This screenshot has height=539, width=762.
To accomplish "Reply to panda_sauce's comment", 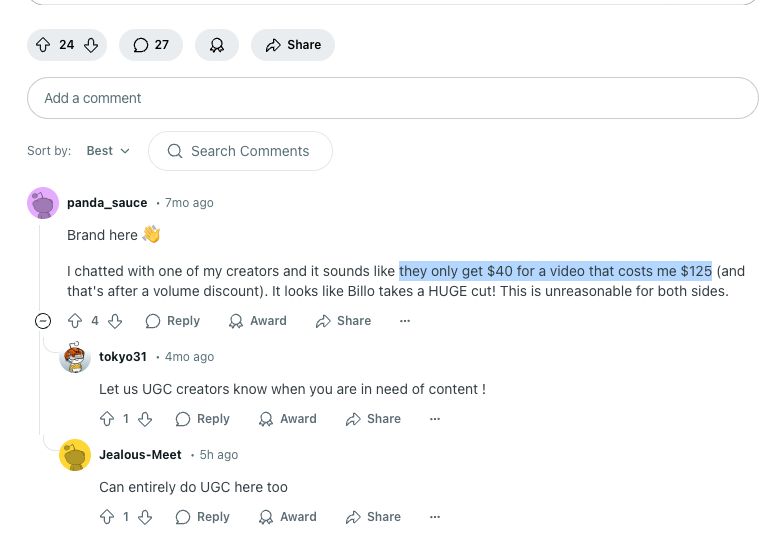I will [x=173, y=321].
